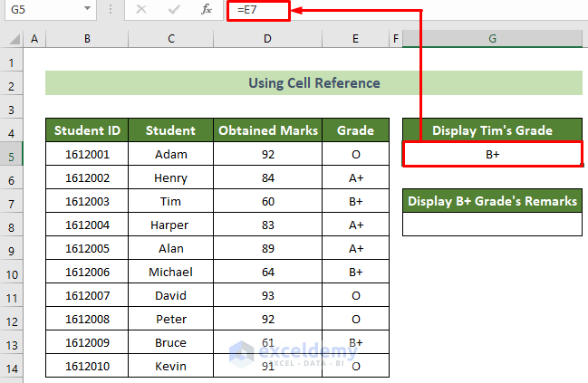Select the cell containing Bruce
The width and height of the screenshot is (588, 383).
[170, 342]
